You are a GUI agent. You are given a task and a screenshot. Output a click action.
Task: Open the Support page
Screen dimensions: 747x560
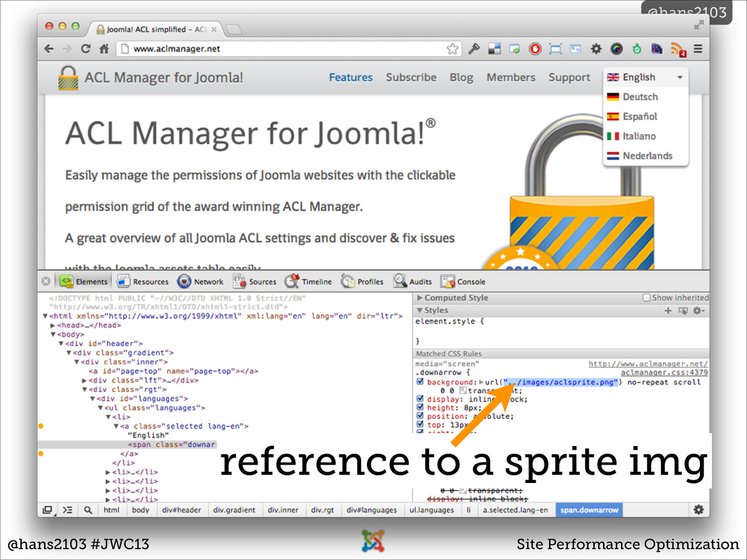569,77
